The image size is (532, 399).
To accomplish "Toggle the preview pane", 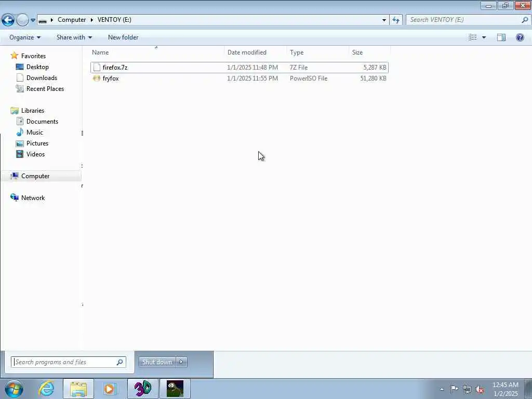I will (501, 37).
